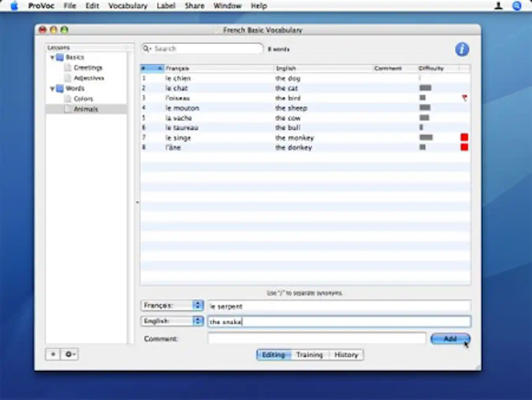Click the Add button to save the entry

click(x=450, y=338)
